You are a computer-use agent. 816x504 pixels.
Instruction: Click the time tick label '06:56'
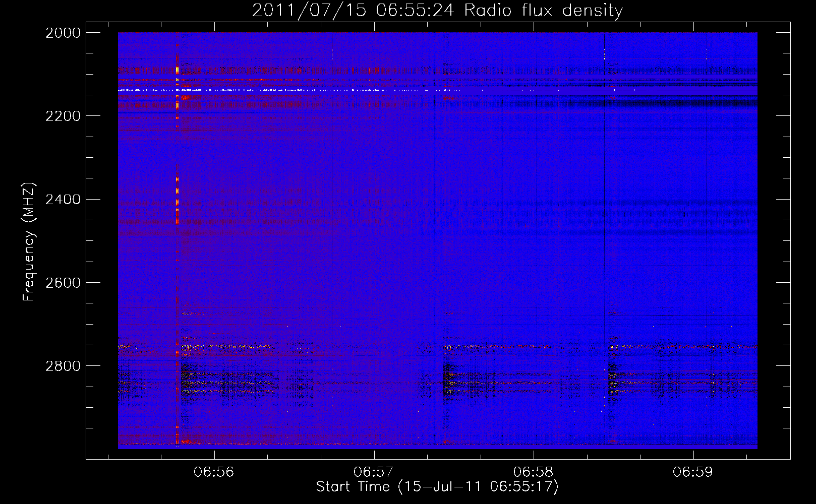tap(214, 472)
